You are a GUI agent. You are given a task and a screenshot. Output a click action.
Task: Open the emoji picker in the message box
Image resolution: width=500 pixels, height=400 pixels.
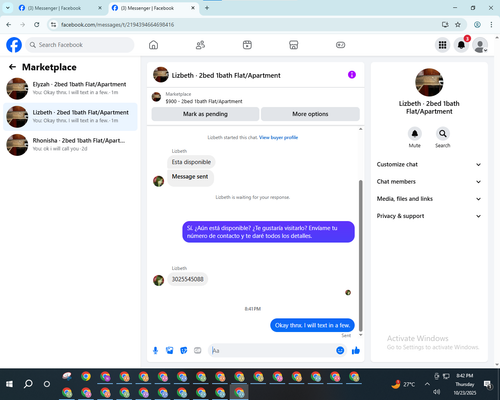click(340, 350)
